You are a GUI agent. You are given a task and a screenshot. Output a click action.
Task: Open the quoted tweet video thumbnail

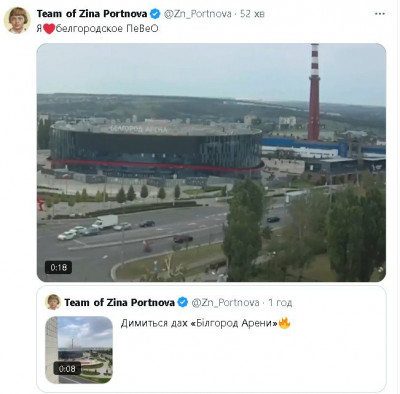pos(79,350)
